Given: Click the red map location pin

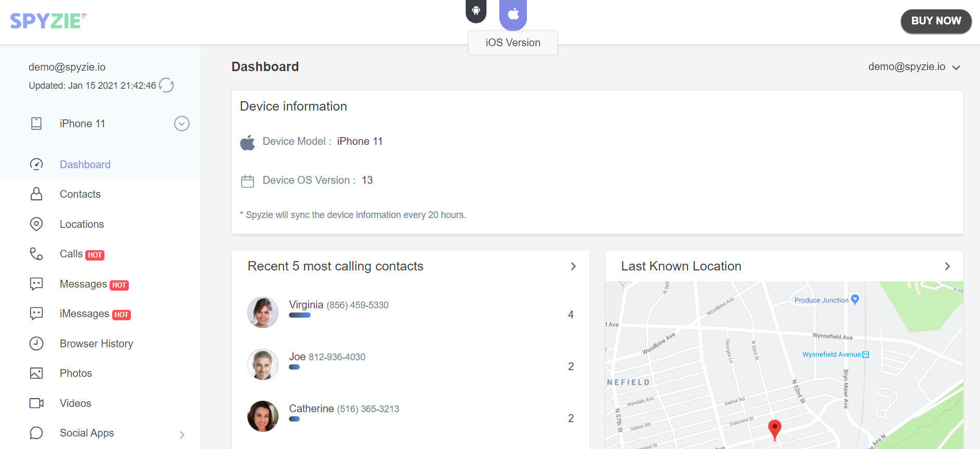Looking at the screenshot, I should point(775,429).
